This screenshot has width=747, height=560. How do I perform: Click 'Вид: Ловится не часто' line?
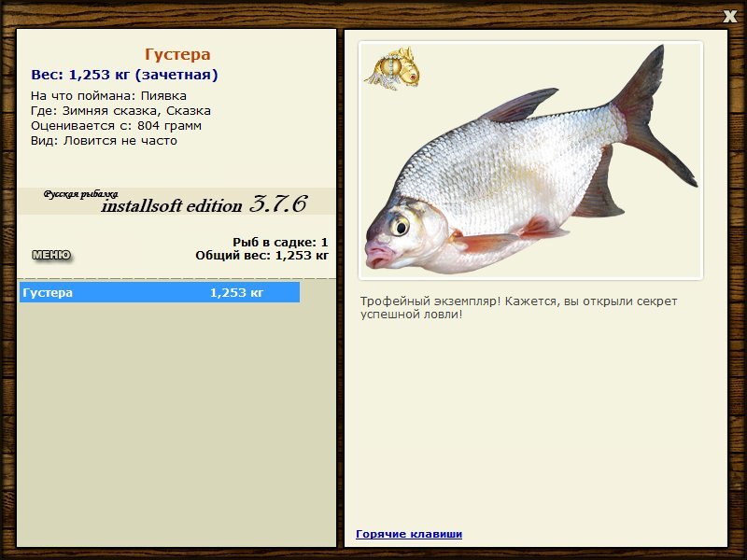104,141
